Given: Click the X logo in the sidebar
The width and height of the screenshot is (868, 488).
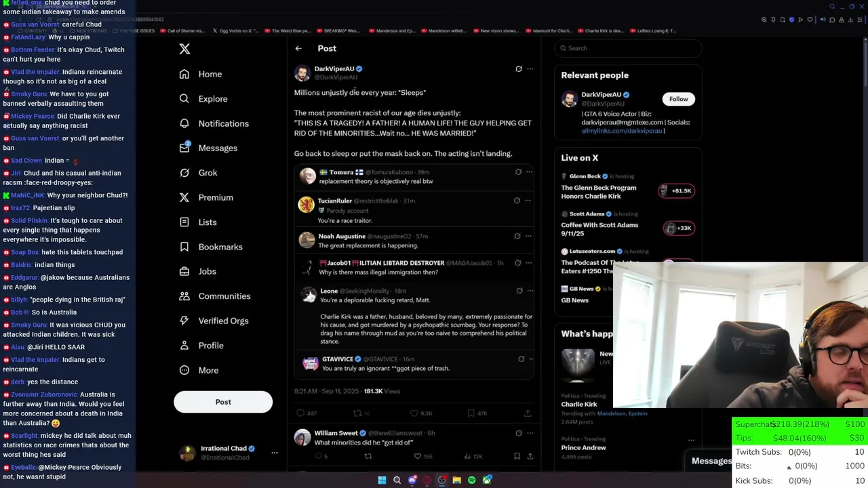Looking at the screenshot, I should click(x=184, y=49).
